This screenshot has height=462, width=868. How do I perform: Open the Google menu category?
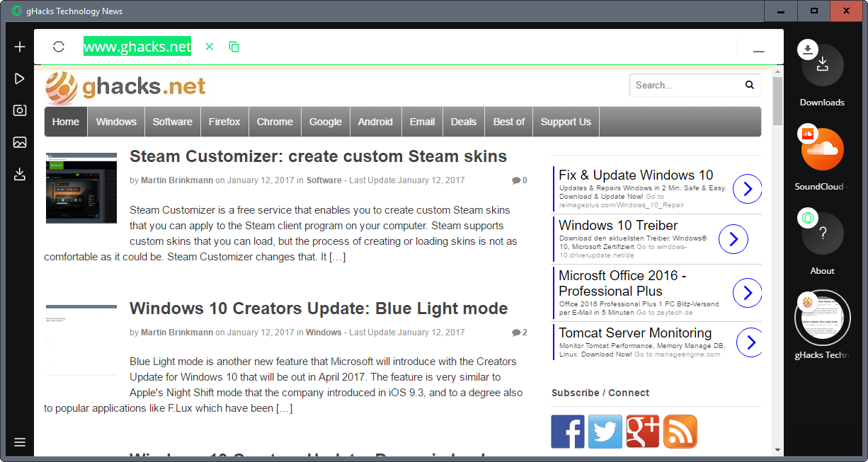tap(326, 122)
